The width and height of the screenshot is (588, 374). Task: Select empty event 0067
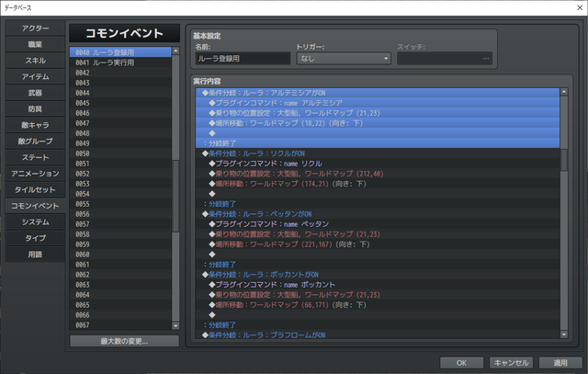click(x=120, y=325)
